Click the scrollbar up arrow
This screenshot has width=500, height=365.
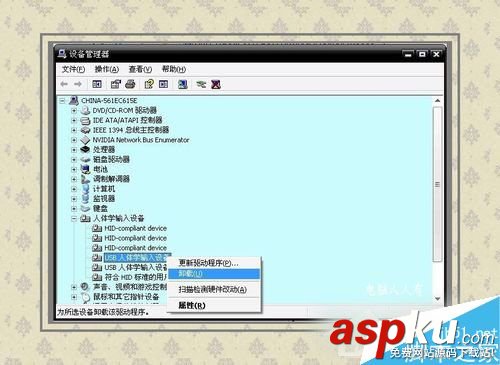tap(438, 100)
